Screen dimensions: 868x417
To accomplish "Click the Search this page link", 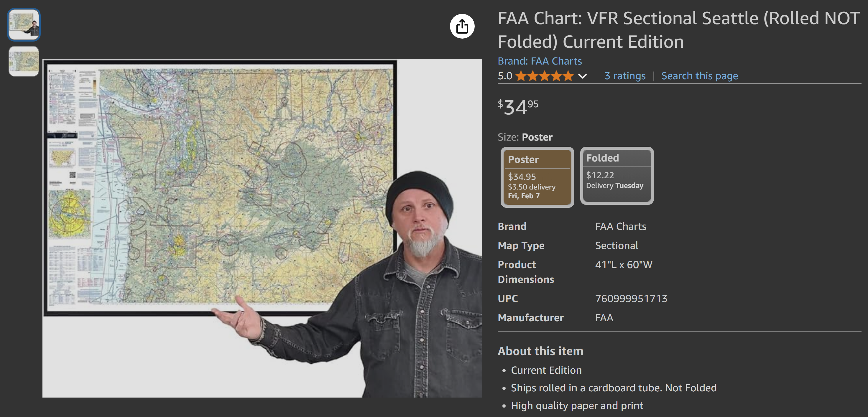I will pyautogui.click(x=699, y=76).
